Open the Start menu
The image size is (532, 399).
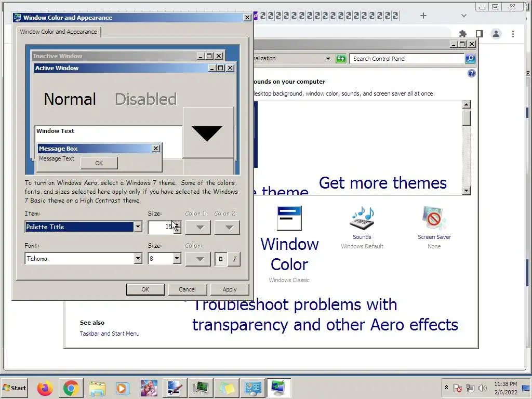14,388
